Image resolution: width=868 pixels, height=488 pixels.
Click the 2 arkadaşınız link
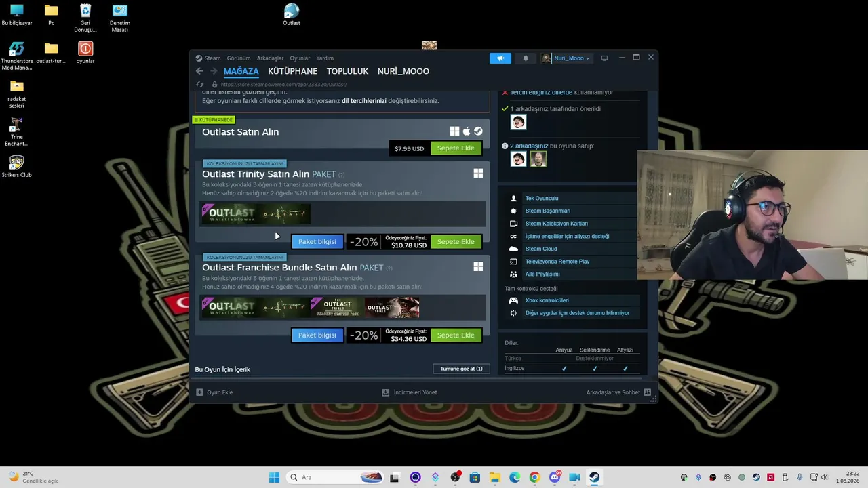[530, 146]
